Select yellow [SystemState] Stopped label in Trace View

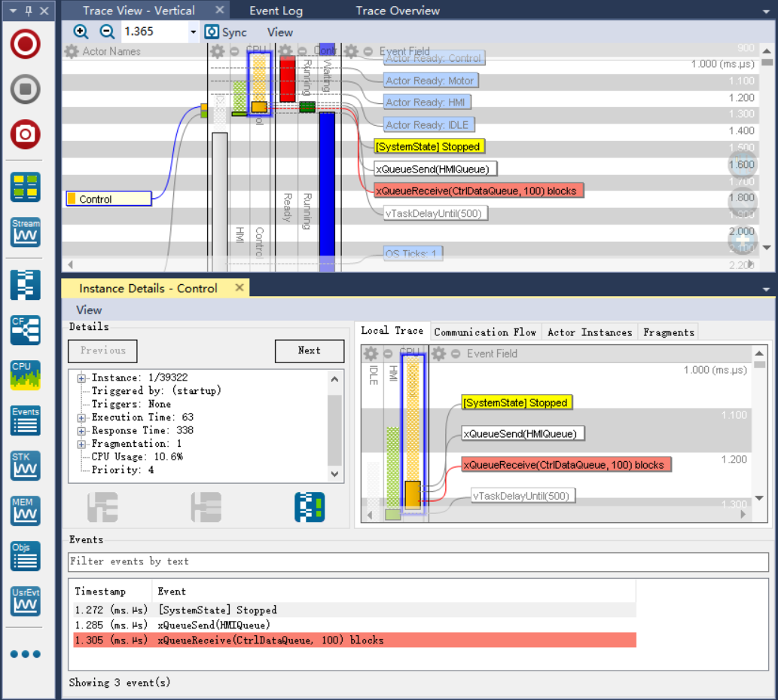click(x=429, y=146)
